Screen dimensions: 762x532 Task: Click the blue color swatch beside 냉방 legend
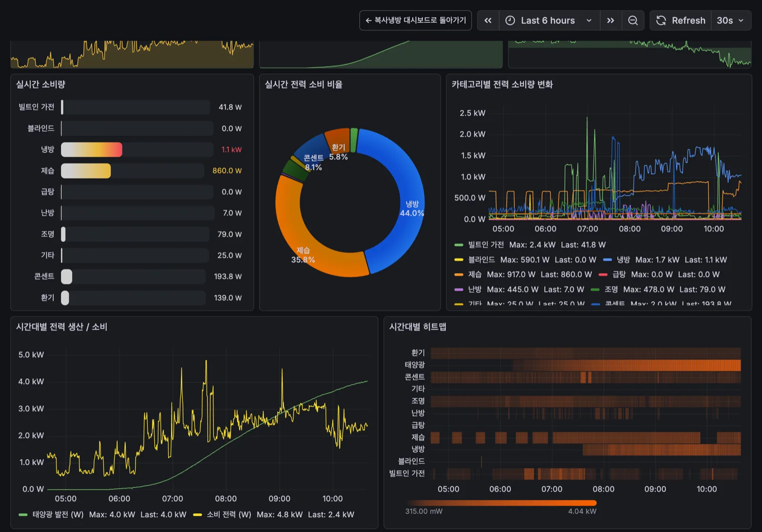coord(607,260)
